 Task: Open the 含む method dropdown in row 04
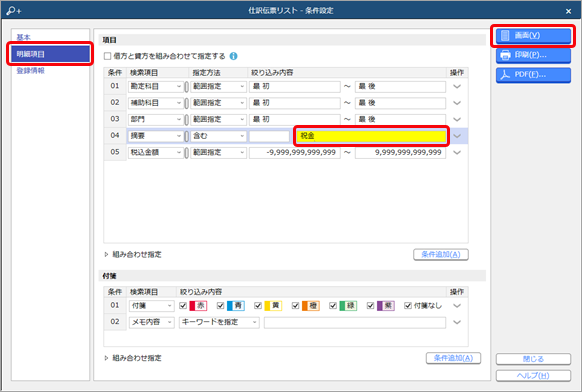click(x=219, y=136)
